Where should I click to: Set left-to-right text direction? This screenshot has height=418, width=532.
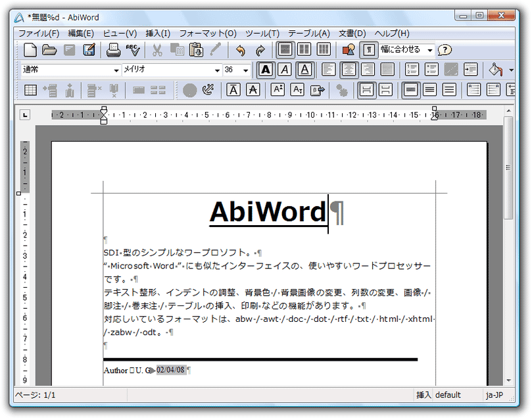(x=473, y=90)
